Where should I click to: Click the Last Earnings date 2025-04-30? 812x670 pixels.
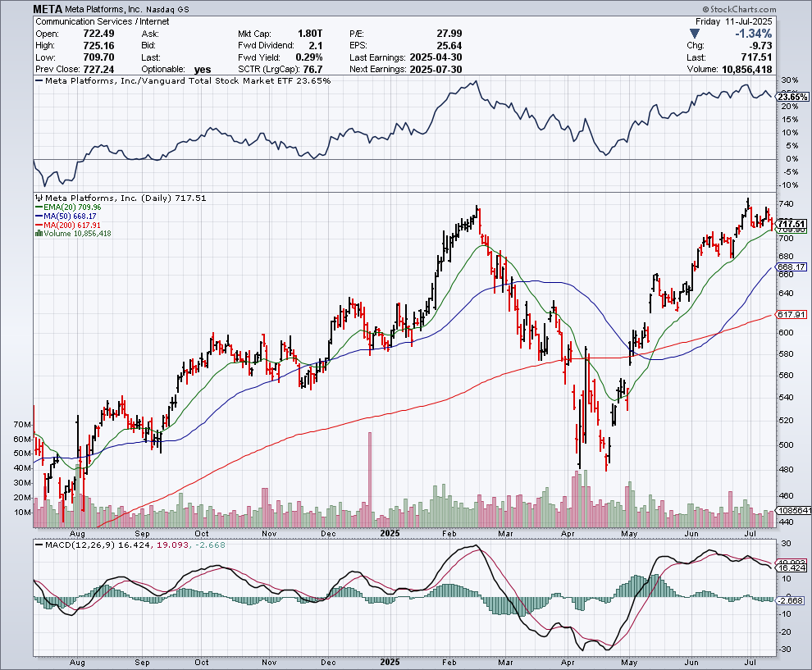[436, 57]
